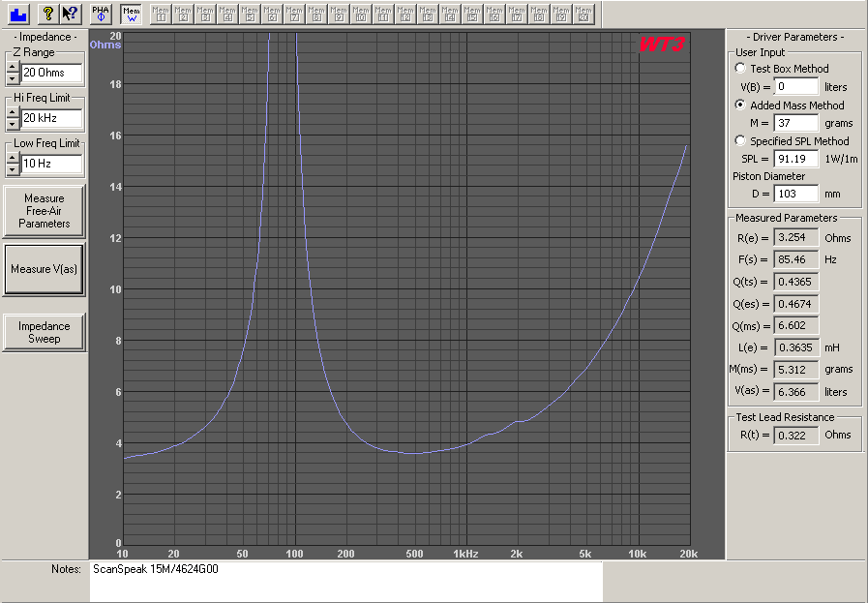This screenshot has width=868, height=603.
Task: Click the Measure Free-Air Parameters button
Action: tap(44, 211)
